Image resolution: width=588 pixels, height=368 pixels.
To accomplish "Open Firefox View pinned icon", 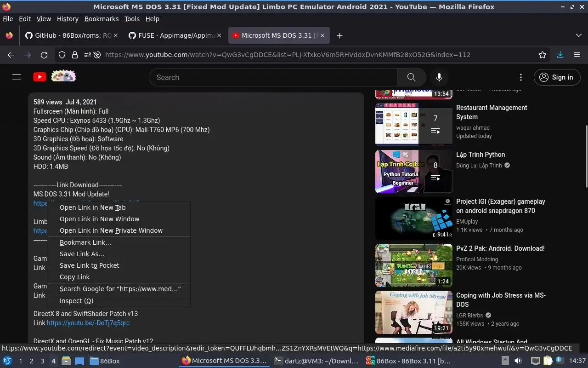I will (9, 35).
